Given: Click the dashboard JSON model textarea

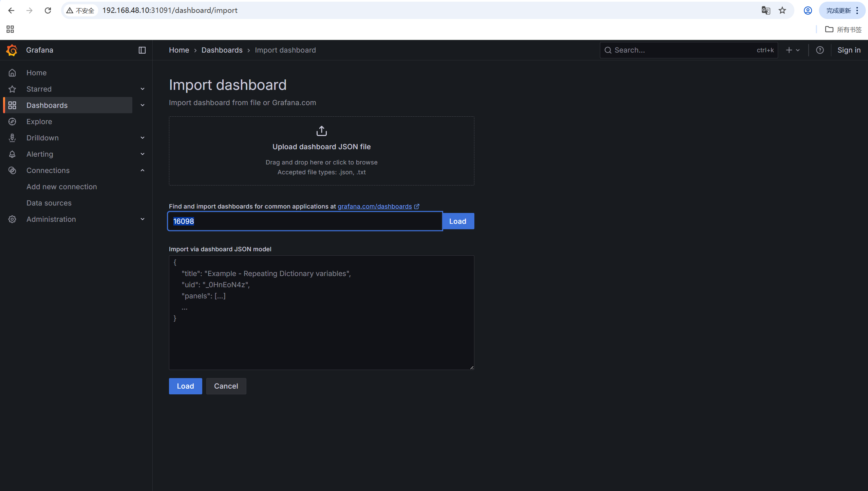Looking at the screenshot, I should tap(321, 313).
